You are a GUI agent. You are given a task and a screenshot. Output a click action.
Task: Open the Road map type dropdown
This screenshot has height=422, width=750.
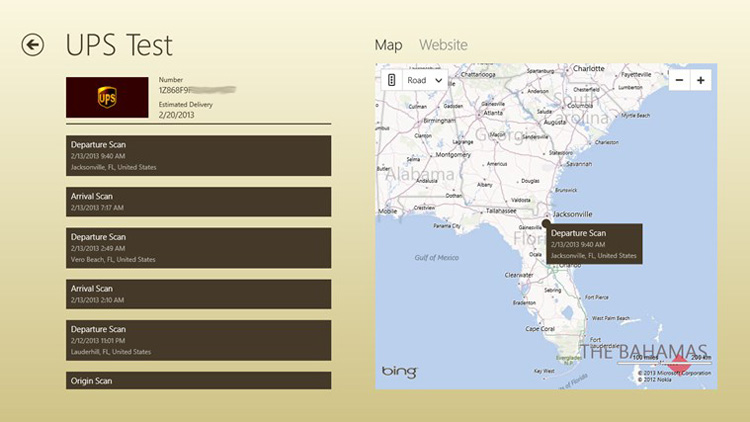tap(425, 80)
